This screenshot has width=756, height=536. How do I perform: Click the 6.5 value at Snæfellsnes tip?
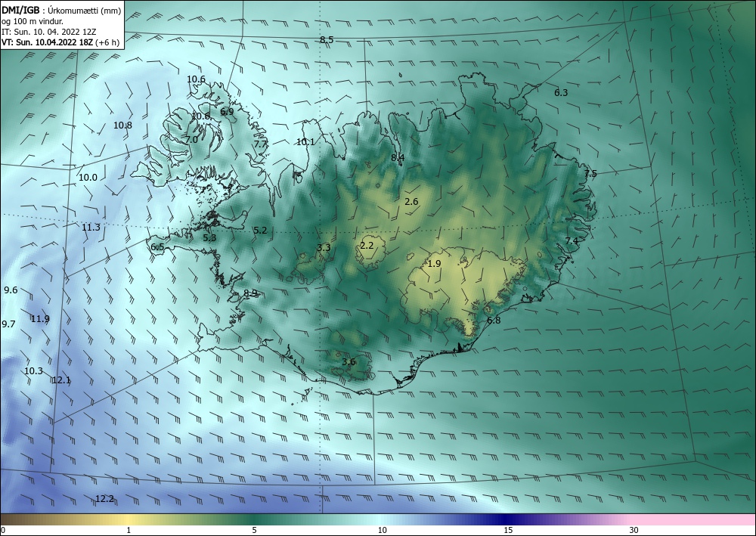tap(158, 247)
